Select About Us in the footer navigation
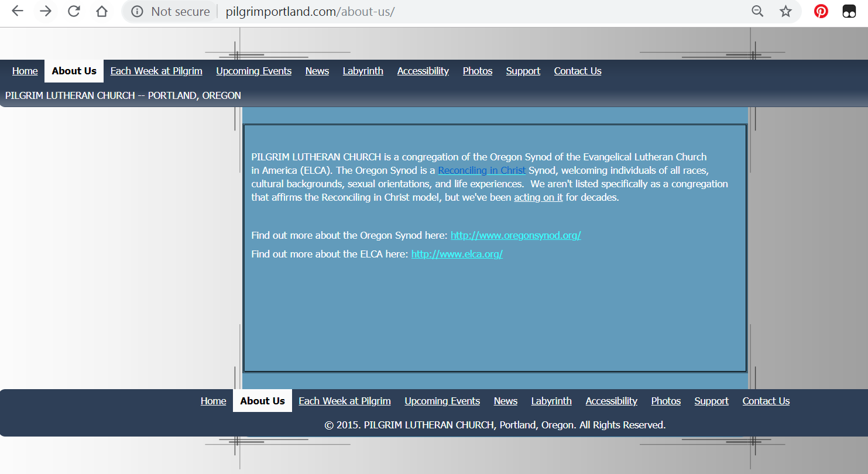Screen dimensions: 868x474 click(263, 401)
